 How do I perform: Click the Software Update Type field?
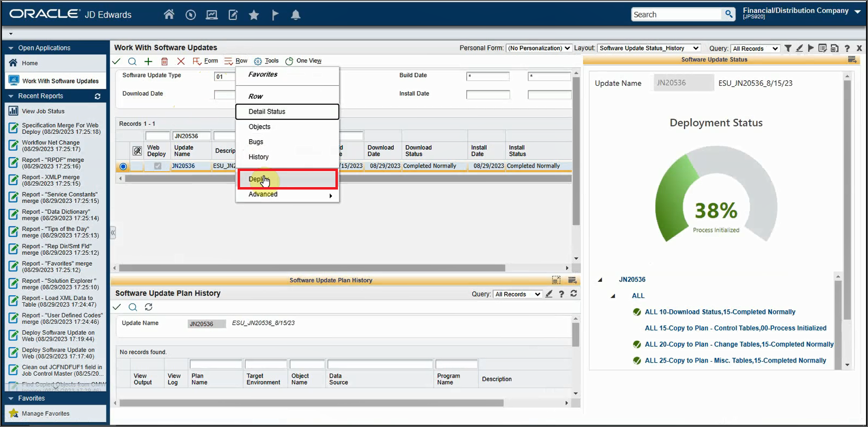coord(225,76)
